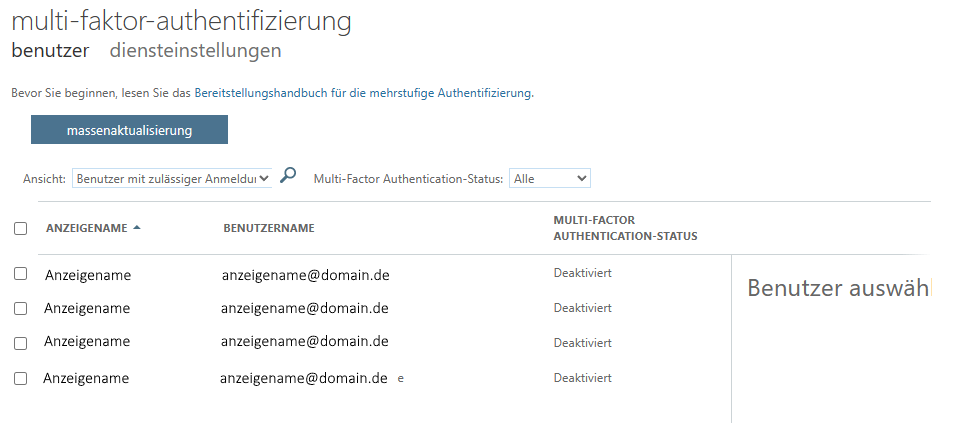The width and height of the screenshot is (955, 423).
Task: Click the Multi-Factor Authentication-Status column header
Action: point(625,228)
